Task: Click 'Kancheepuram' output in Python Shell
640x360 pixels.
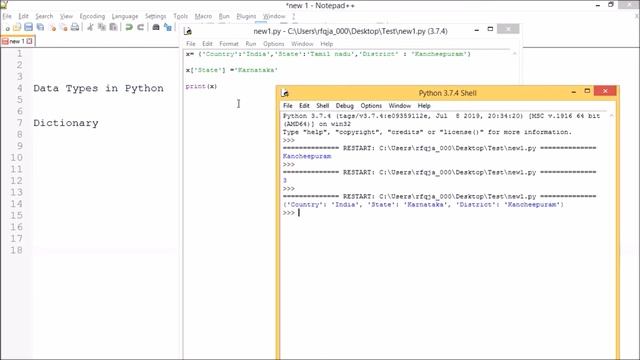Action: [x=307, y=156]
